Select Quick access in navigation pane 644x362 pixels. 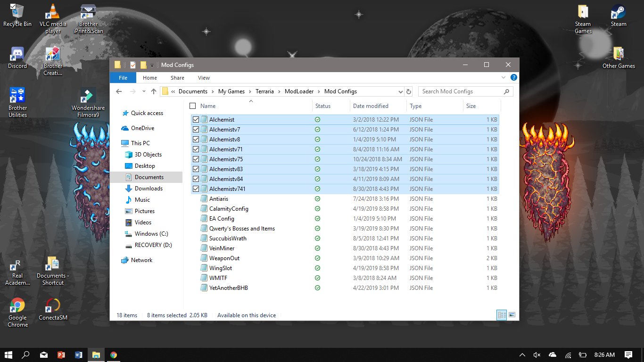point(142,113)
